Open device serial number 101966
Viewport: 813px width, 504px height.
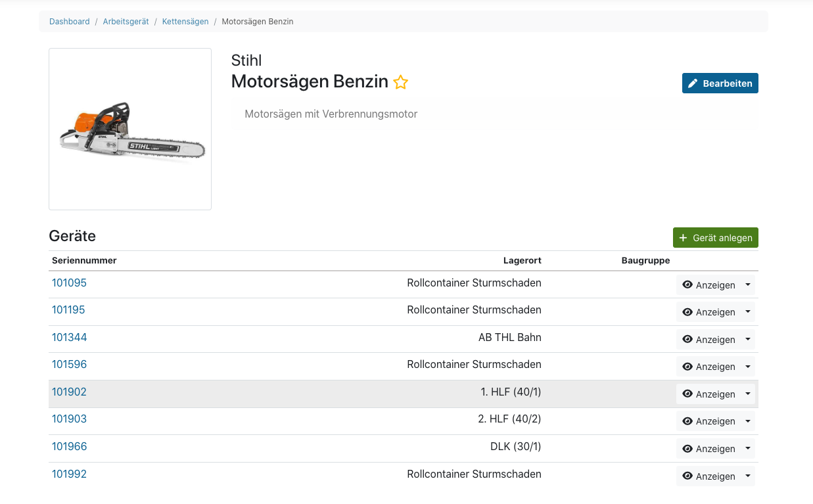click(69, 447)
